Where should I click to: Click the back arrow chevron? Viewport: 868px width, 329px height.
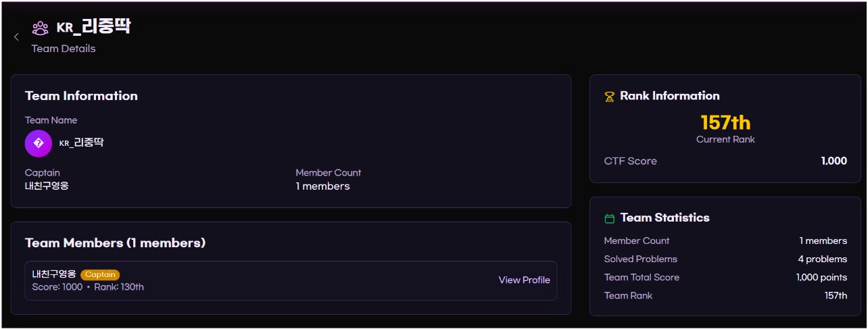16,36
